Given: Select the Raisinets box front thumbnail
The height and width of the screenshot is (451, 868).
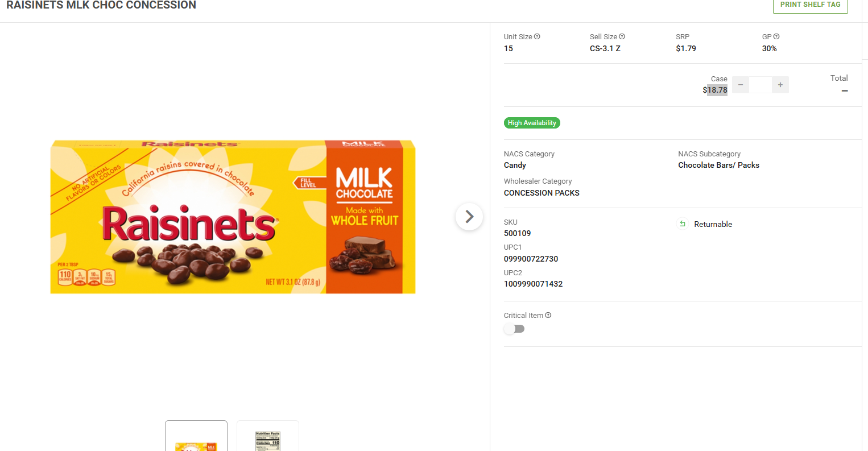Looking at the screenshot, I should click(196, 437).
